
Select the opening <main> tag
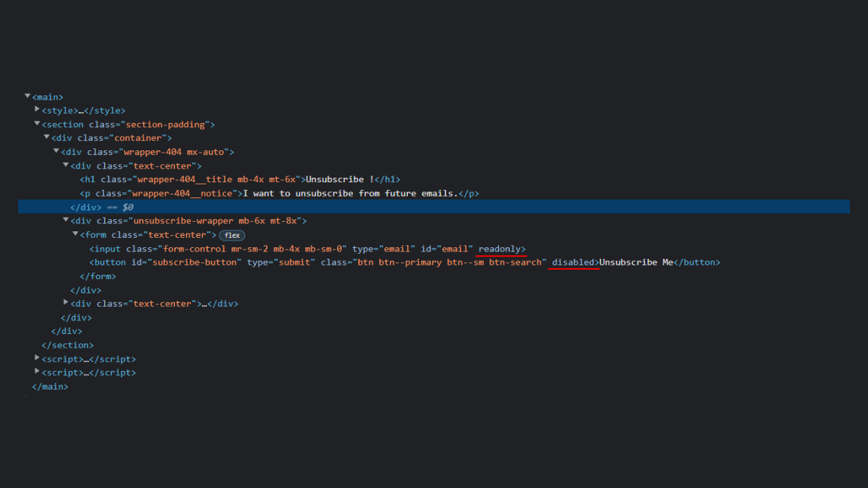coord(48,97)
